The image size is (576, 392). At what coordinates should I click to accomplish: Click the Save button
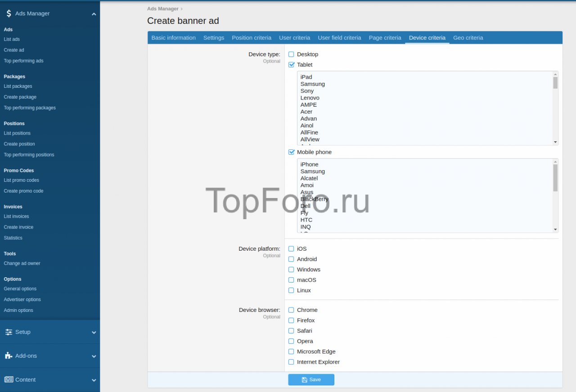[311, 380]
